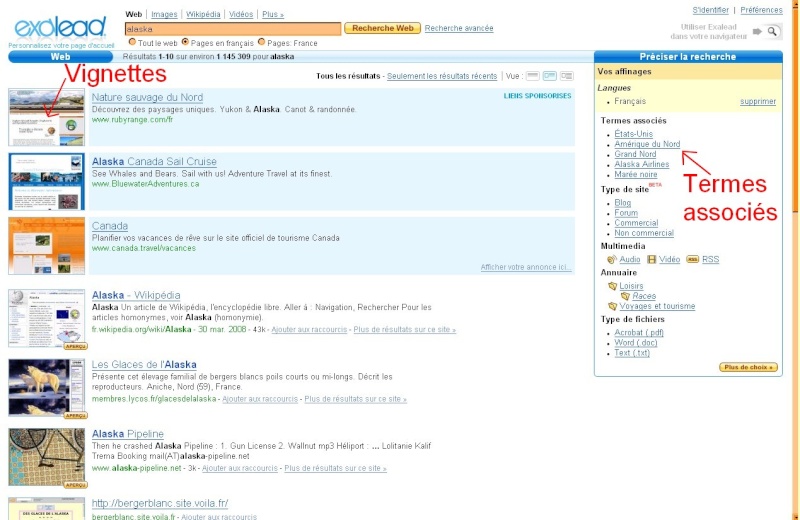Open the Canada sponsored result
Screen dimensions: 800x520
[110, 226]
